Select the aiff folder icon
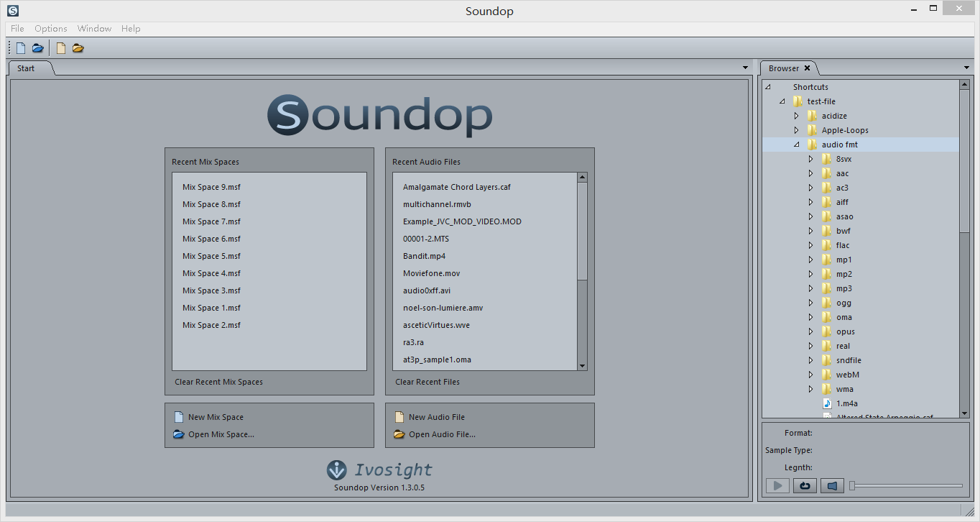 pyautogui.click(x=827, y=202)
